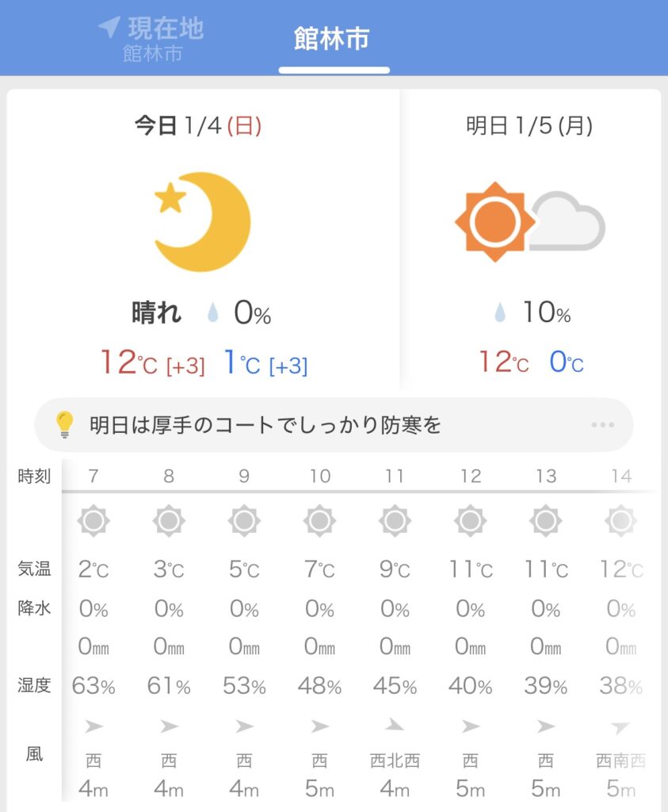Tap the yellow lightbulb tip icon
Screen dimensions: 668x812
(64, 425)
